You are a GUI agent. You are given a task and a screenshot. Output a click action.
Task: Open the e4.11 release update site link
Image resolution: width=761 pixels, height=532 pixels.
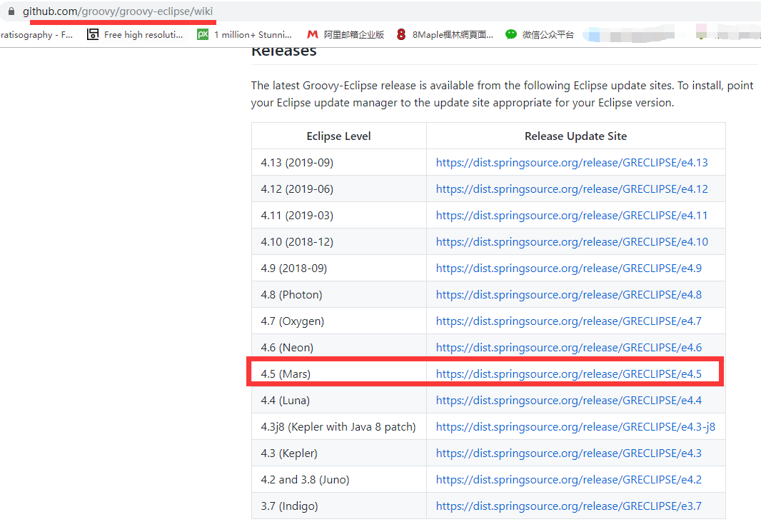click(572, 216)
